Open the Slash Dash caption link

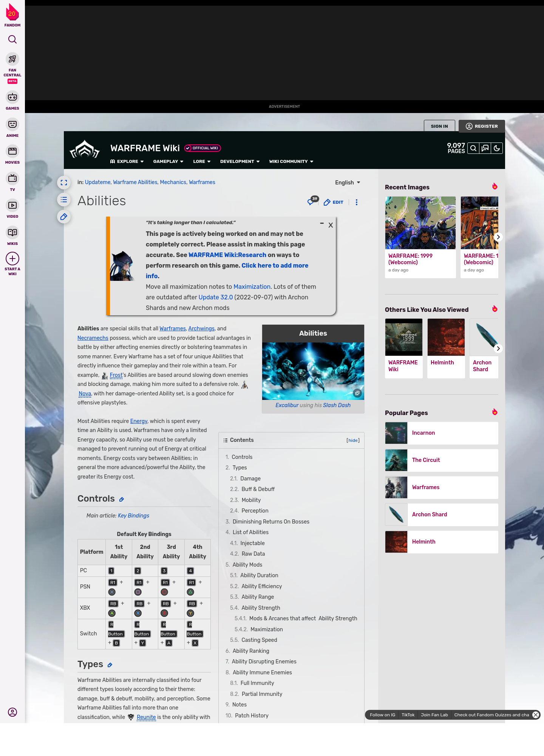click(337, 405)
